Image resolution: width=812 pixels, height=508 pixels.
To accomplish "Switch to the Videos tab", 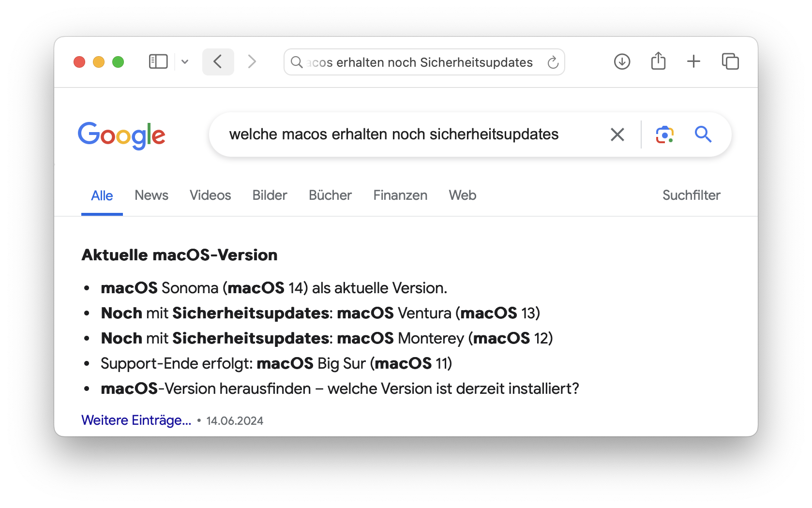I will [x=210, y=195].
